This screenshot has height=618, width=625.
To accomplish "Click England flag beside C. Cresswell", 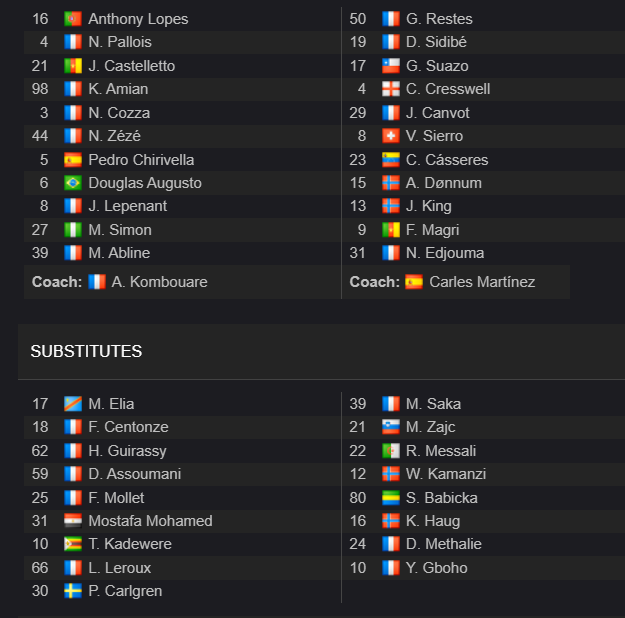I will 390,89.
